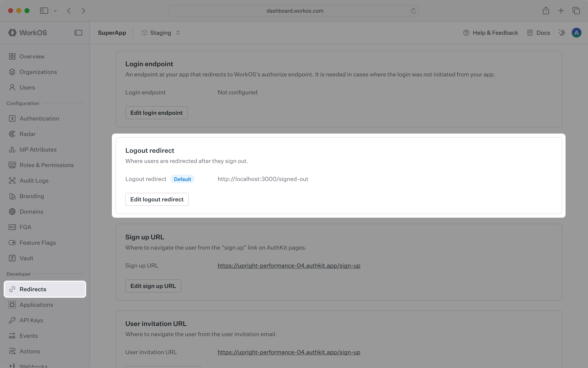Open the Radar section icon in sidebar
Viewport: 588px width, 368px height.
(12, 134)
